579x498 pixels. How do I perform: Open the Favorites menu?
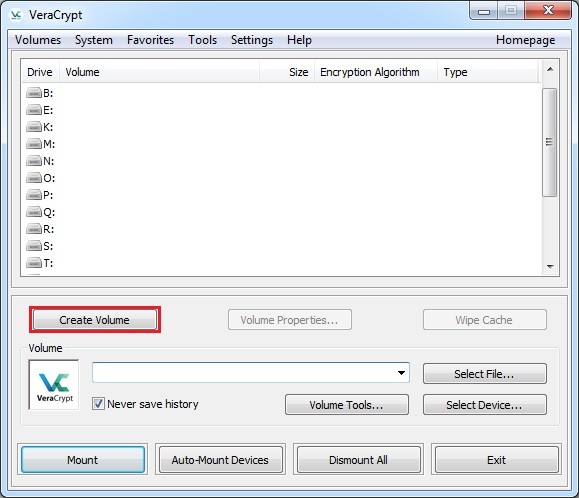[x=150, y=40]
